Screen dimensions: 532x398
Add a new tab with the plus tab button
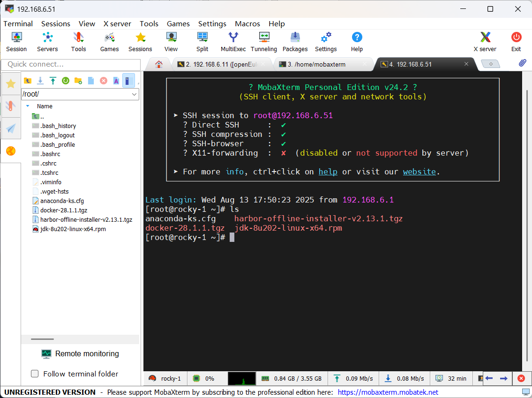491,64
